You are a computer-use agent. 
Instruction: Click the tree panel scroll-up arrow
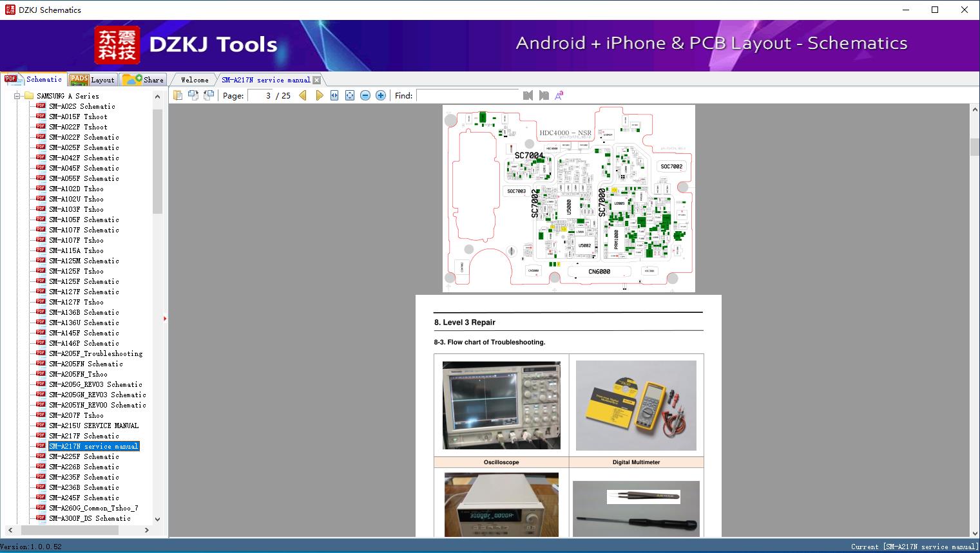[x=157, y=97]
